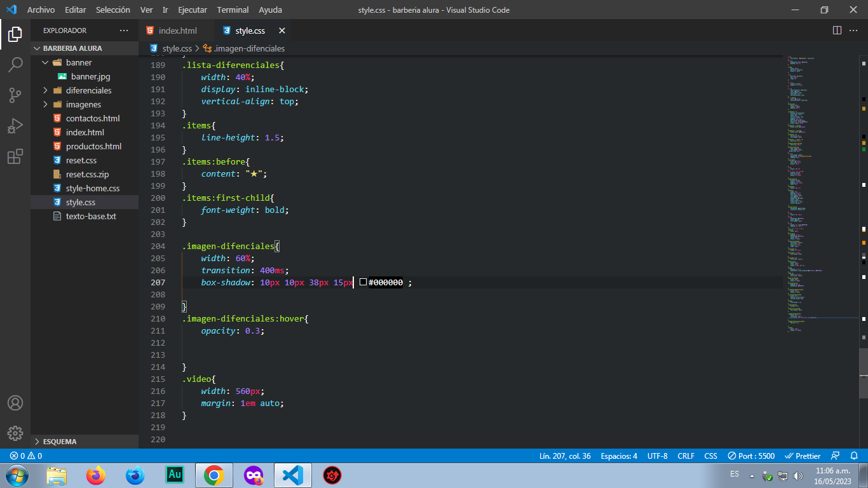The image size is (868, 488).
Task: Click the split editor icon
Action: [837, 30]
